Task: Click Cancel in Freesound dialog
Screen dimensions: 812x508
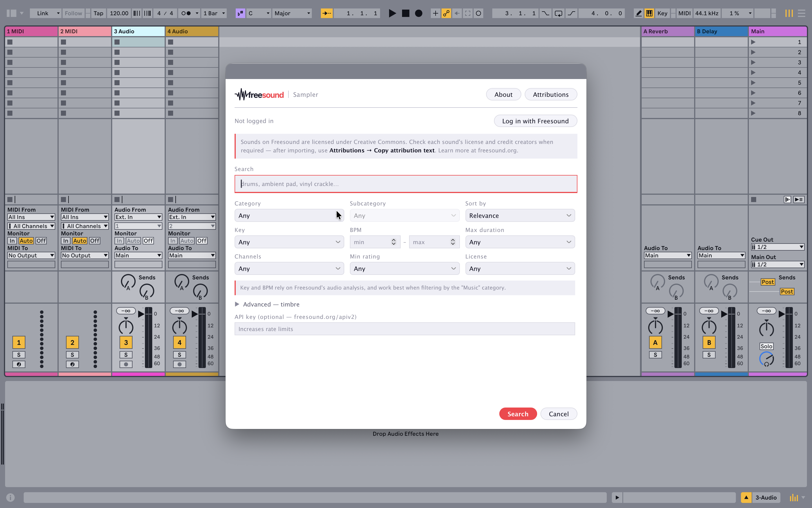Action: pyautogui.click(x=559, y=414)
